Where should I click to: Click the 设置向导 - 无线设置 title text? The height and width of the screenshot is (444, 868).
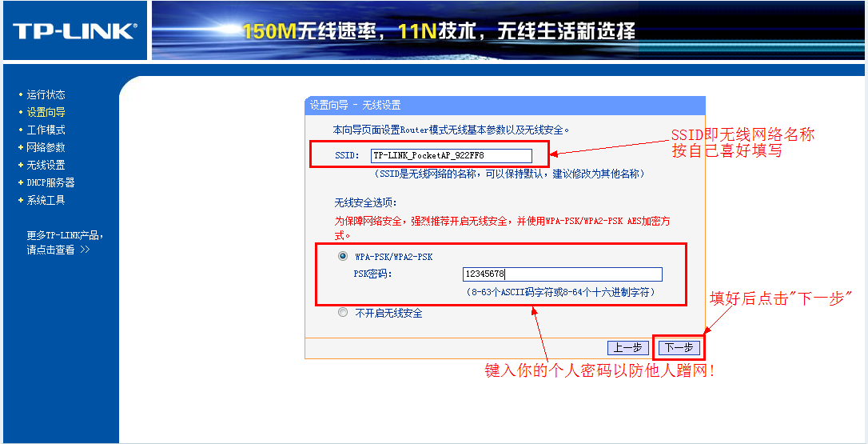[355, 106]
